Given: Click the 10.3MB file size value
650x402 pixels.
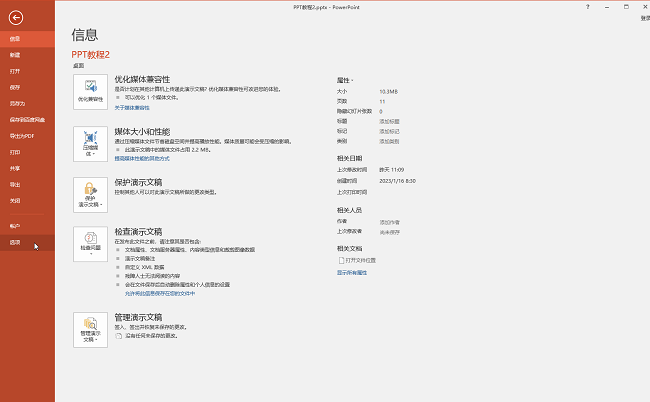Looking at the screenshot, I should [x=388, y=92].
